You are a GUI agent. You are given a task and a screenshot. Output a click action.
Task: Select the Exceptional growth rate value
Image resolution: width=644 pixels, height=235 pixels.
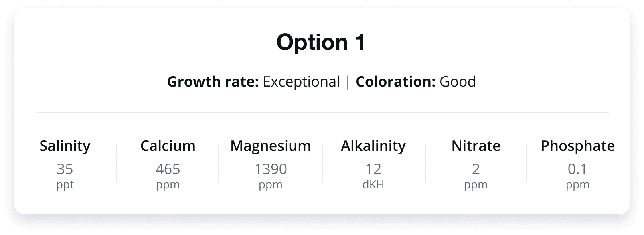[x=301, y=82]
